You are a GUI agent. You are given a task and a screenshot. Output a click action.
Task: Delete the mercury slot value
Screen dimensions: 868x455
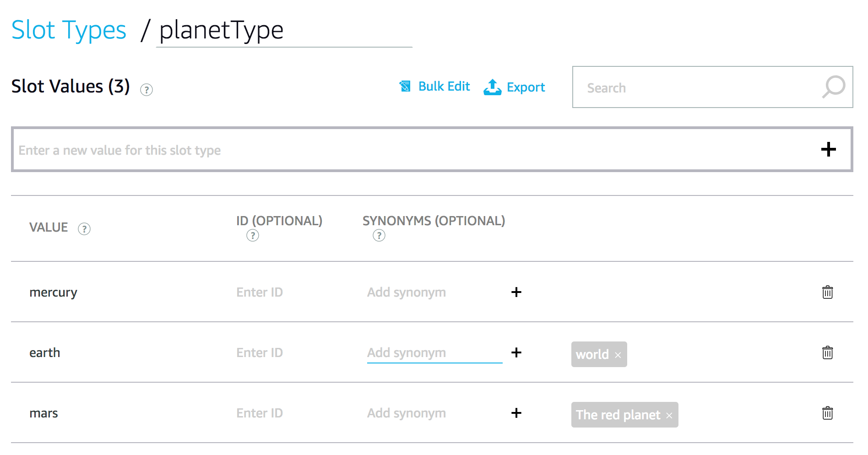[827, 292]
